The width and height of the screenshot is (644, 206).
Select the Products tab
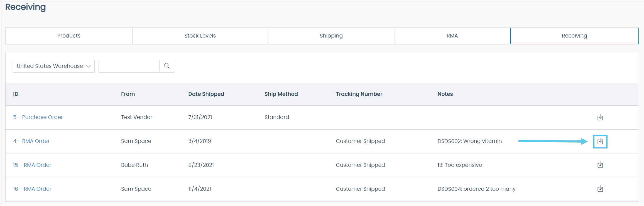coord(68,36)
